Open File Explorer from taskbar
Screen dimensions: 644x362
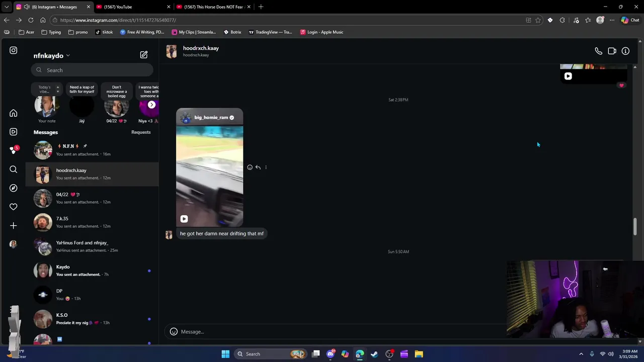click(x=419, y=354)
